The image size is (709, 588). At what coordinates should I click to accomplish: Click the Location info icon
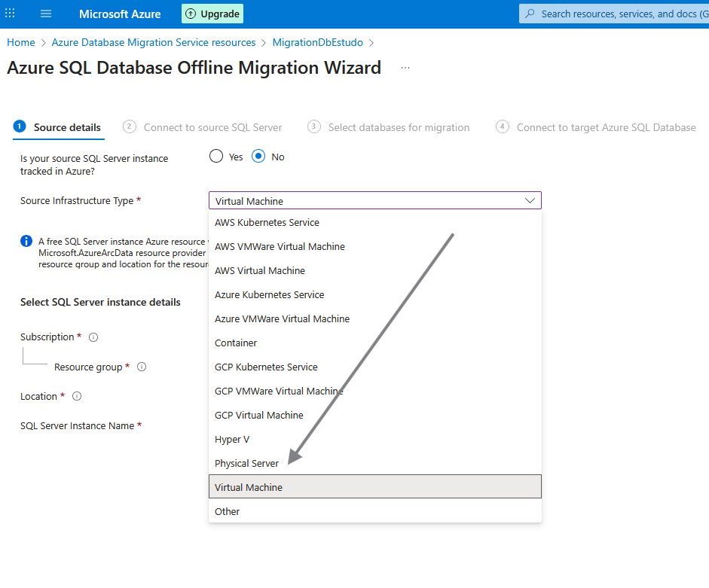tap(77, 397)
